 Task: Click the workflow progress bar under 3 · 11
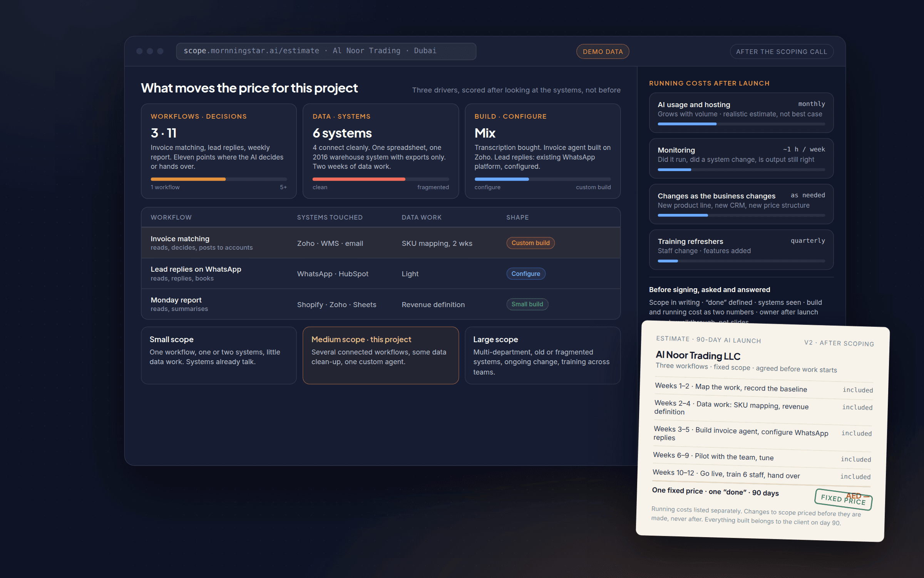point(219,179)
